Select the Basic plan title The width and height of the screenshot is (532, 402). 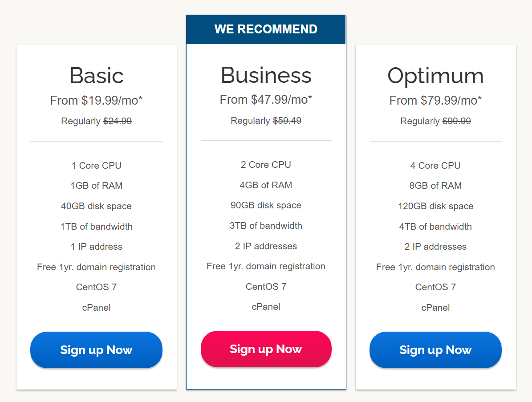[96, 76]
